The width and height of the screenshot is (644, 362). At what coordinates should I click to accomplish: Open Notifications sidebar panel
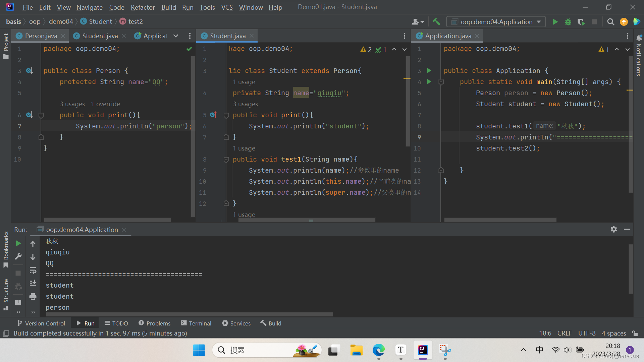coord(639,55)
